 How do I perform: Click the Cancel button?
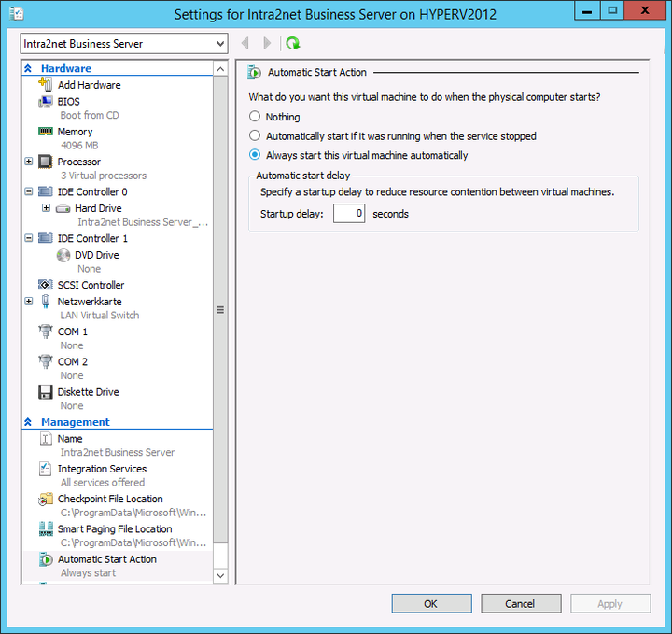(x=521, y=603)
